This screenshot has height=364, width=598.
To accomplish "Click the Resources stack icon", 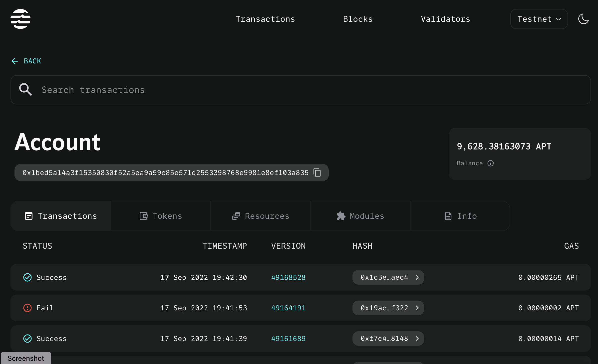I will click(x=236, y=216).
